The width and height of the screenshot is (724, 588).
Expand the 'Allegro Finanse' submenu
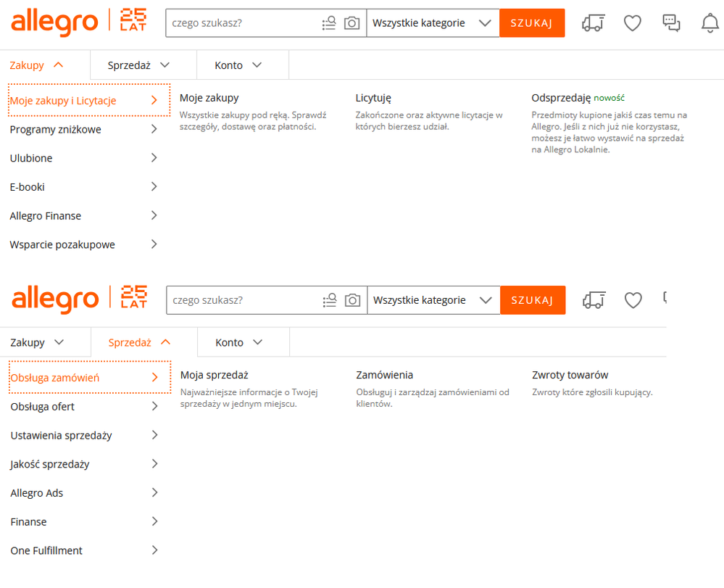click(84, 216)
